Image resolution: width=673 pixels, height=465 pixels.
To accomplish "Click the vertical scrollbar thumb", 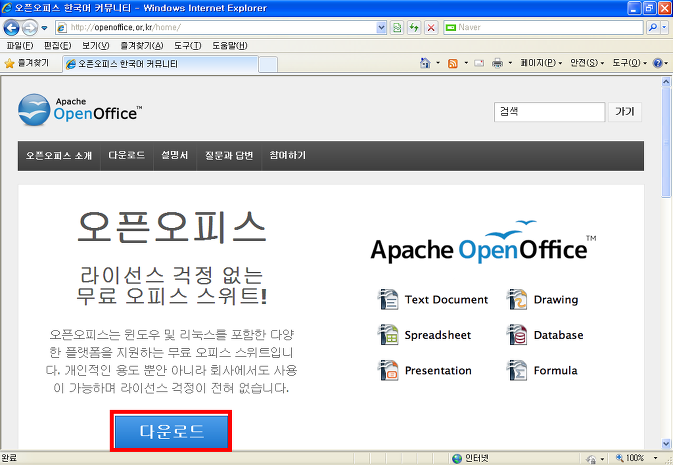I will click(666, 143).
